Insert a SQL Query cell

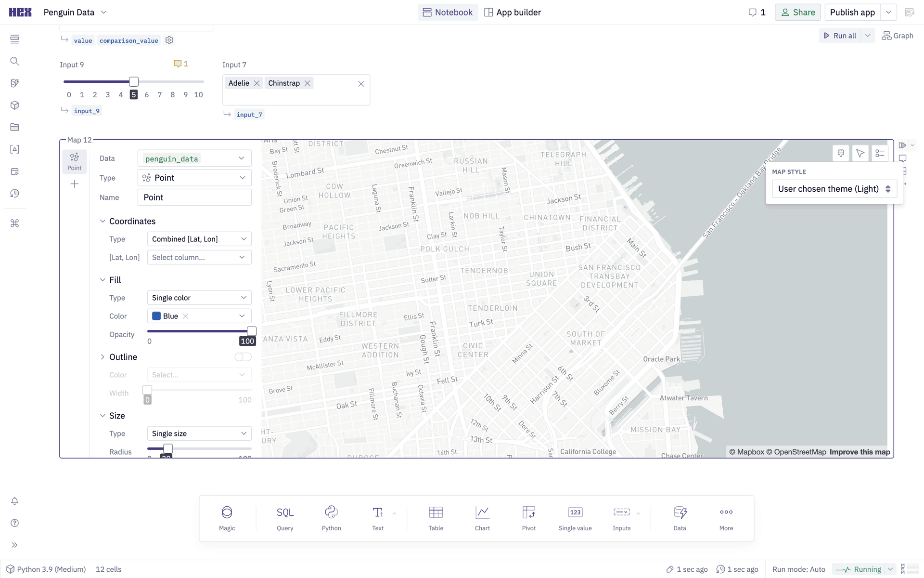point(285,518)
